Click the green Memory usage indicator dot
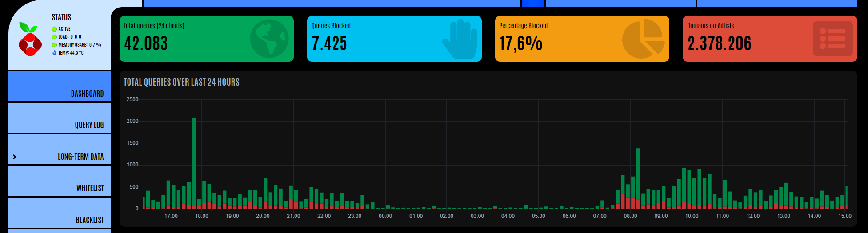 (54, 45)
